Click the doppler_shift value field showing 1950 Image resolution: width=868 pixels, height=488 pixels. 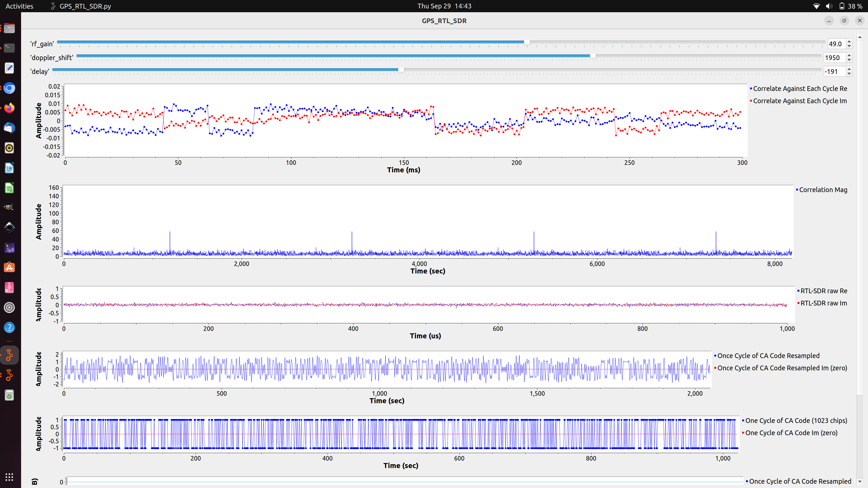point(835,58)
